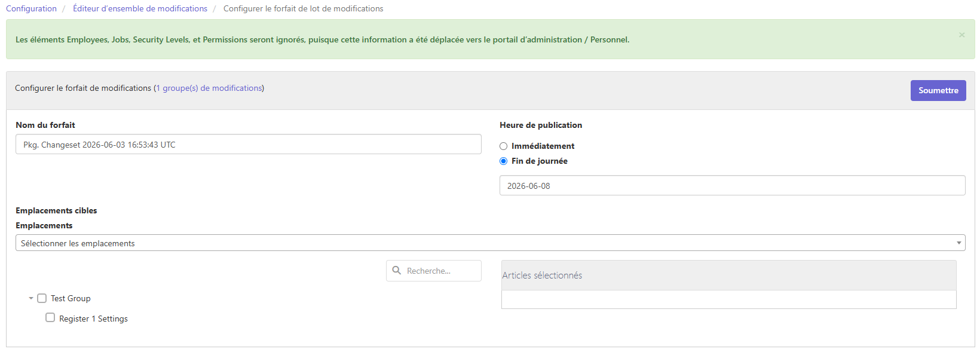Click the Register 1 Settings label
The width and height of the screenshot is (980, 355).
(x=93, y=319)
